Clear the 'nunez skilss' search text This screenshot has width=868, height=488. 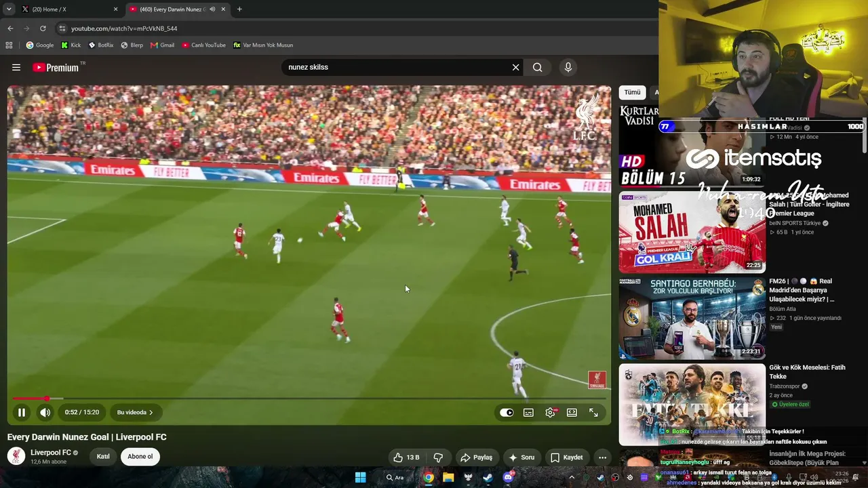click(x=515, y=67)
